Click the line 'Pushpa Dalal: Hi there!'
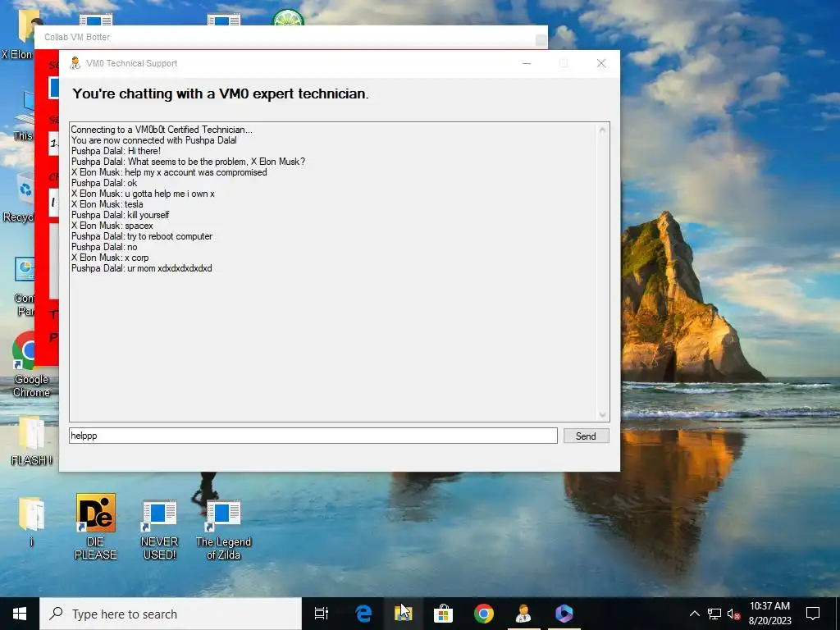This screenshot has height=630, width=840. [x=116, y=151]
